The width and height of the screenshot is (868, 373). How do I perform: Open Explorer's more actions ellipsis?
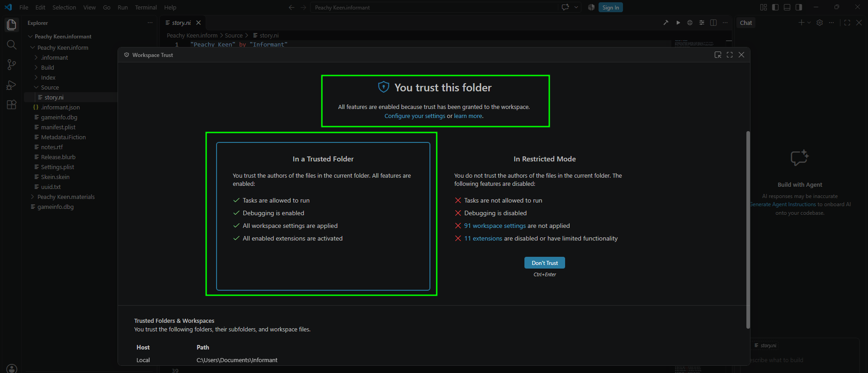pyautogui.click(x=150, y=23)
